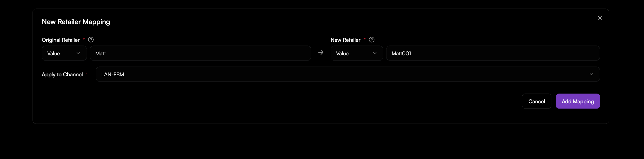The width and height of the screenshot is (644, 159).
Task: Click help icon beside Original Retailer
Action: (x=91, y=40)
